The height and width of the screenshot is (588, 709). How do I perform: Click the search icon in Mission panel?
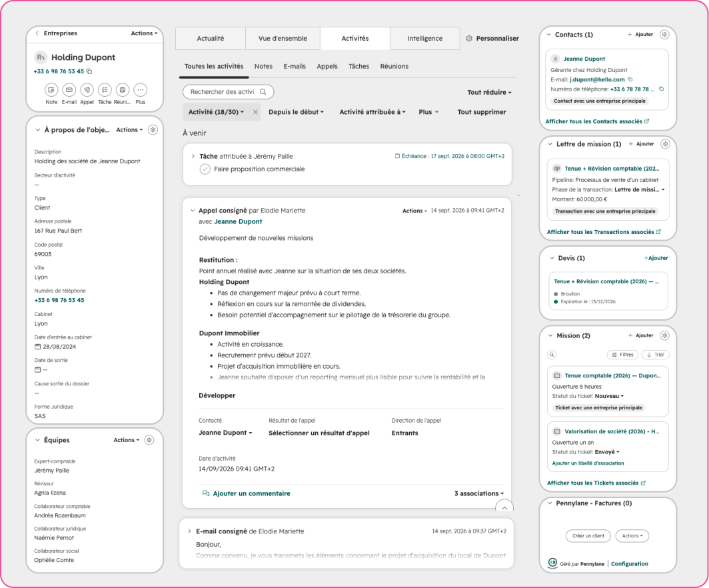552,355
